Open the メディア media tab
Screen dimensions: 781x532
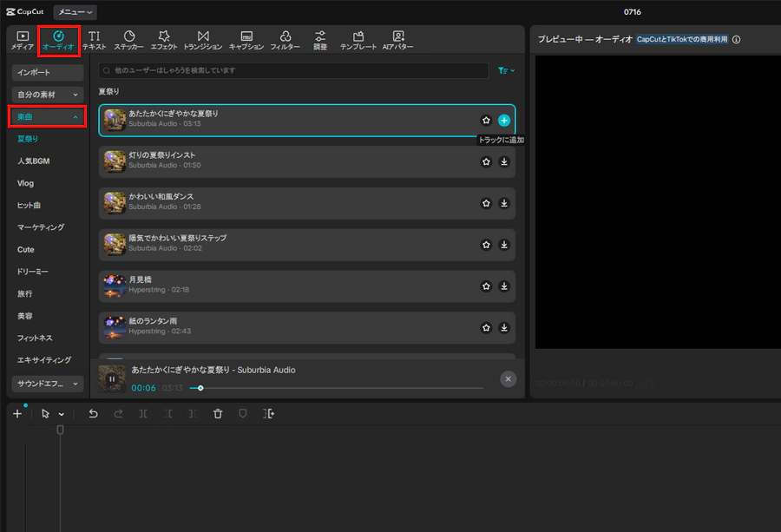[23, 40]
